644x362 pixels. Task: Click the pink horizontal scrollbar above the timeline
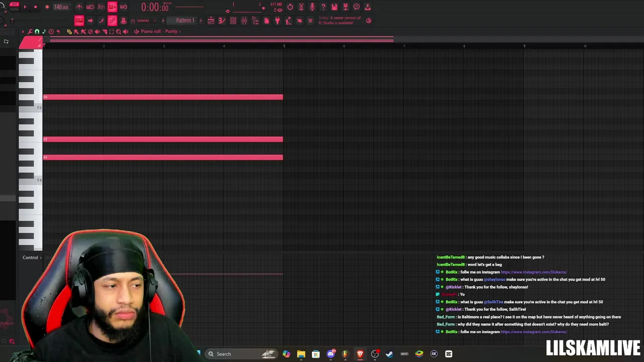pos(221,39)
